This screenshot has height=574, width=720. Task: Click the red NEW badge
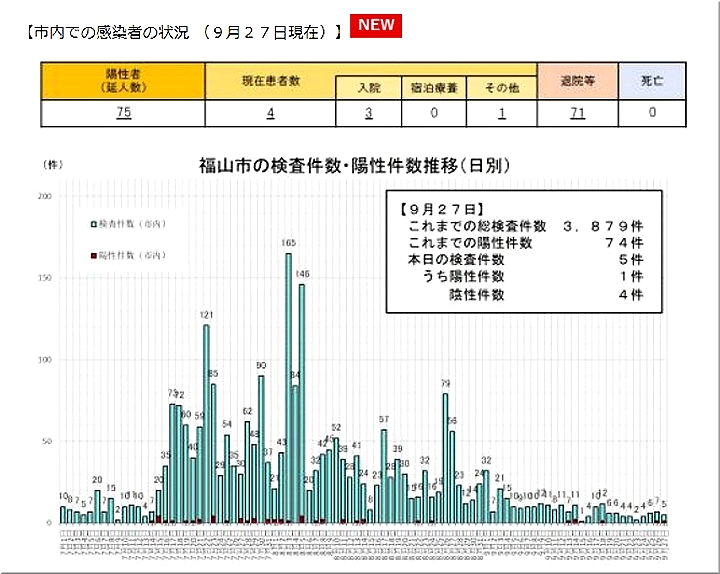tap(377, 27)
